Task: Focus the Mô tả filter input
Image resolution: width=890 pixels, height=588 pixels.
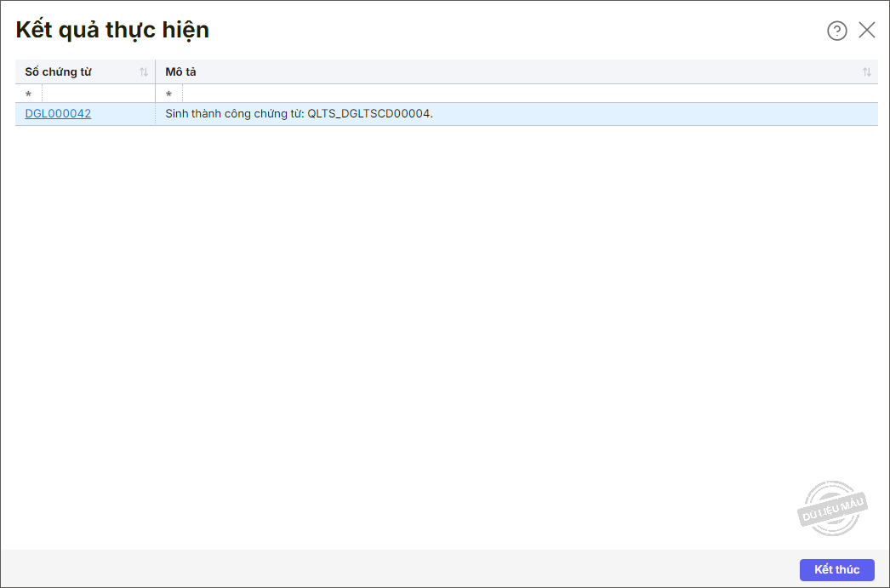Action: (529, 94)
